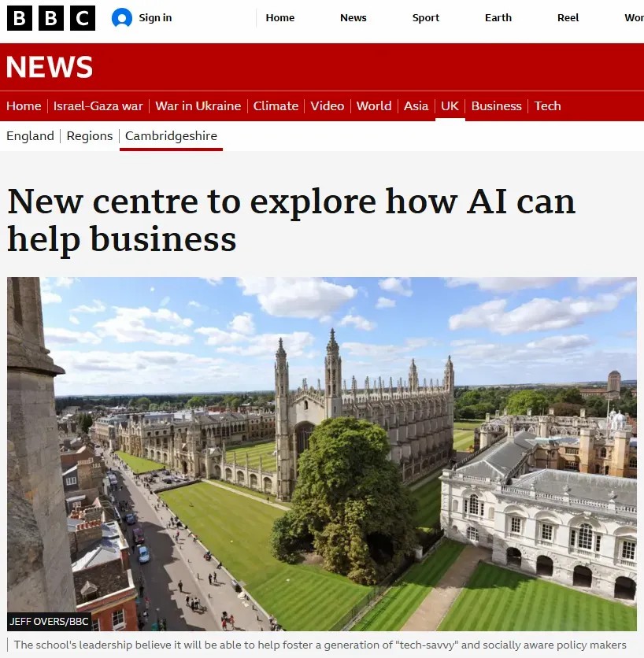
Task: Go to the World news tab
Action: pos(374,105)
